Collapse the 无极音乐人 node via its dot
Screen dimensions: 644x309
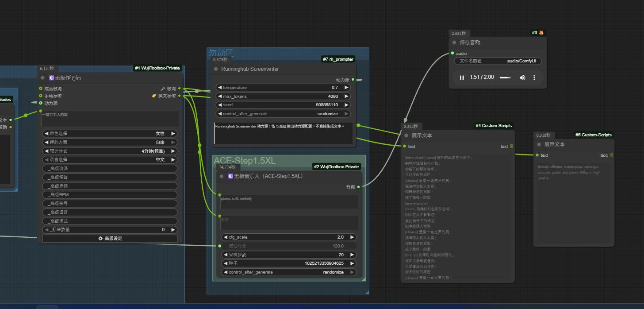222,176
